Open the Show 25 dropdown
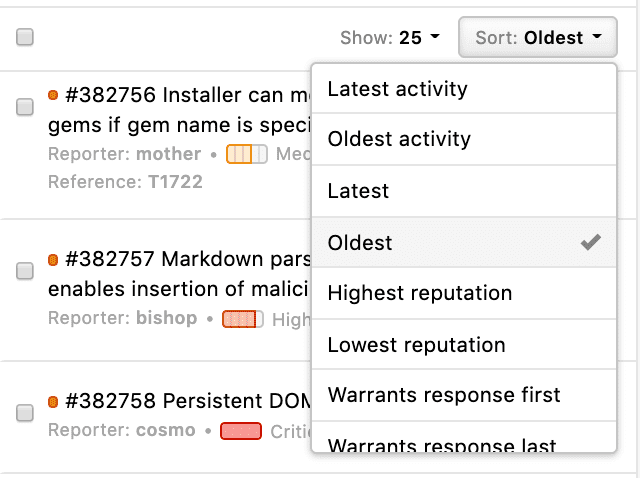Screen dimensions: 640x478 [390, 38]
